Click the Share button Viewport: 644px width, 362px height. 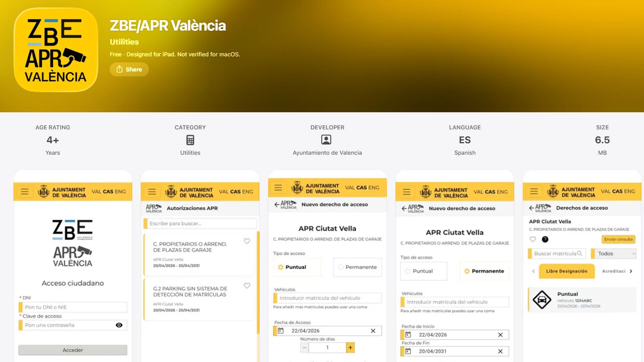coord(129,69)
